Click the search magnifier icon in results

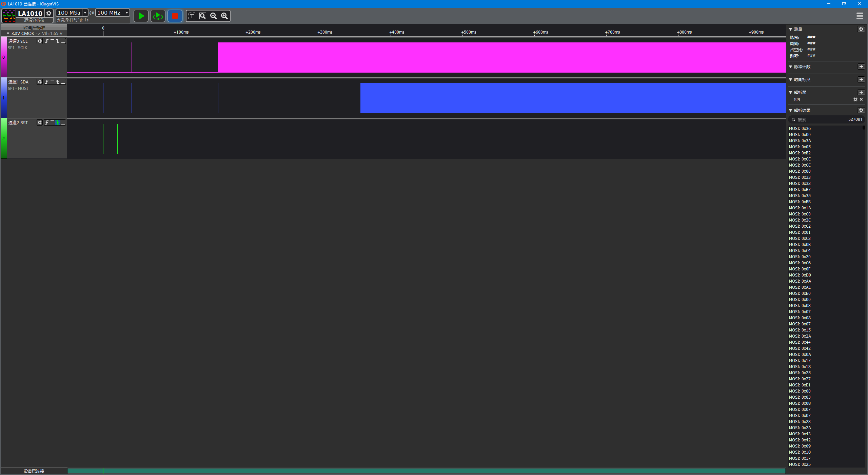click(793, 119)
